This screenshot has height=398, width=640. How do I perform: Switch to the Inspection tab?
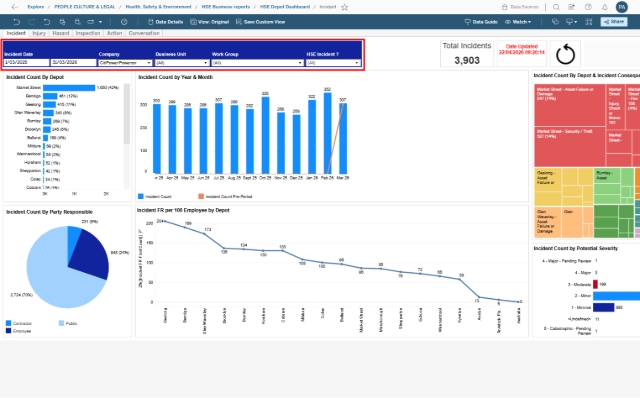pos(88,33)
